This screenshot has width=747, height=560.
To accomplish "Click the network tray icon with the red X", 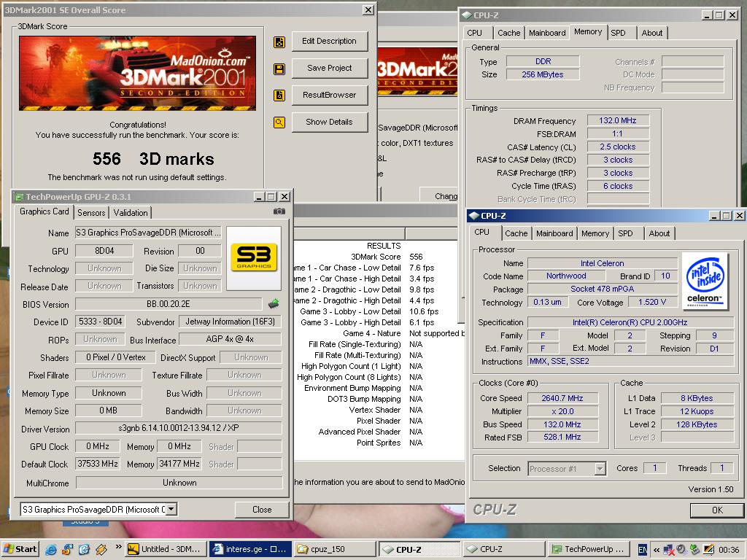I will [668, 550].
